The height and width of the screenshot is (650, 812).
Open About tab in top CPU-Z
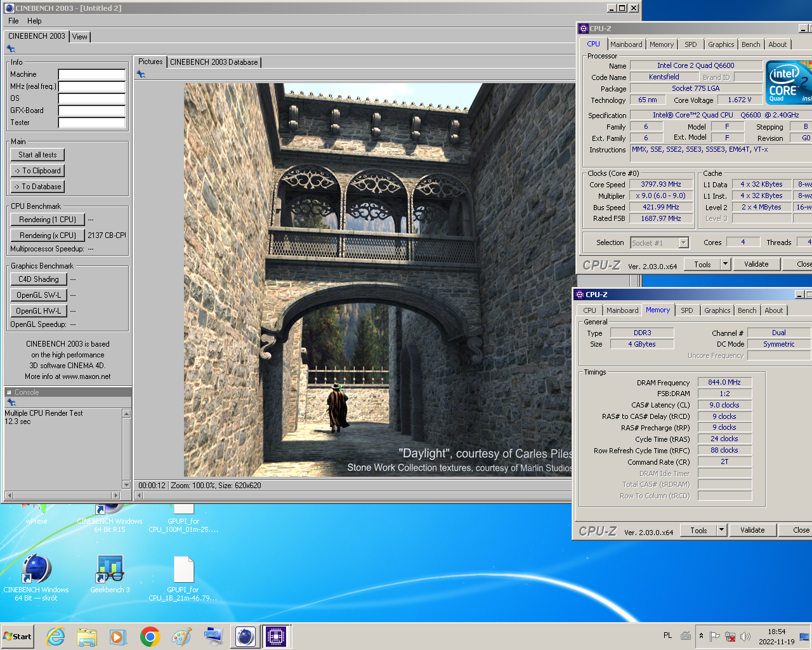tap(778, 44)
